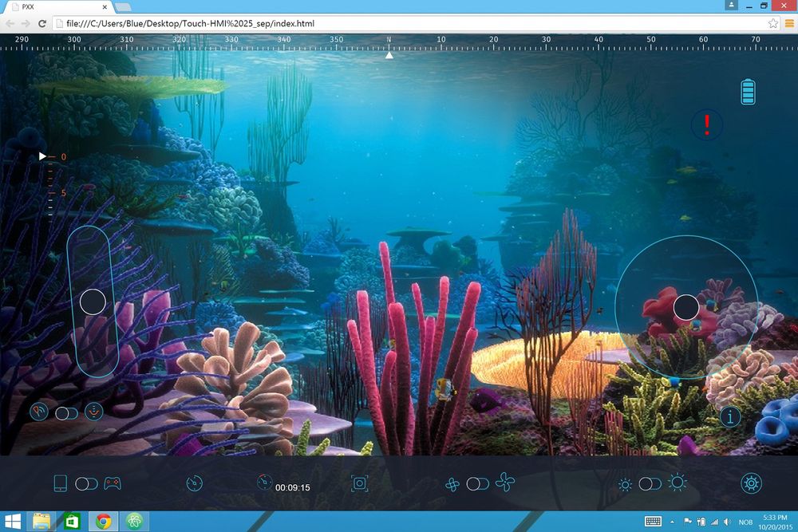This screenshot has width=798, height=532.
Task: Toggle the tablet/gamepad control switch
Action: click(x=86, y=483)
